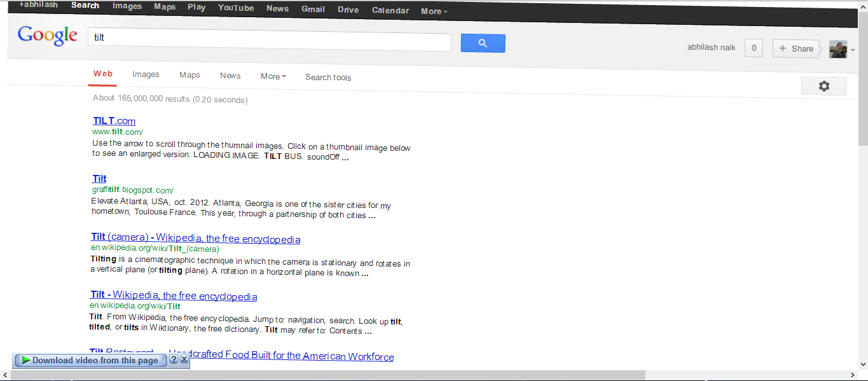Image resolution: width=868 pixels, height=381 pixels.
Task: Open the TILT.com result link
Action: [114, 121]
